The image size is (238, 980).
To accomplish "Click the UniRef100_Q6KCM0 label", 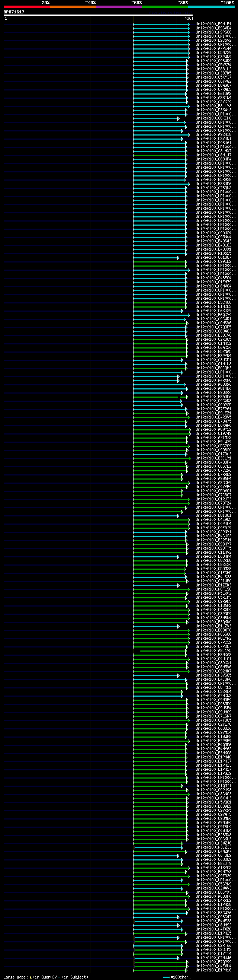I will click(213, 118).
